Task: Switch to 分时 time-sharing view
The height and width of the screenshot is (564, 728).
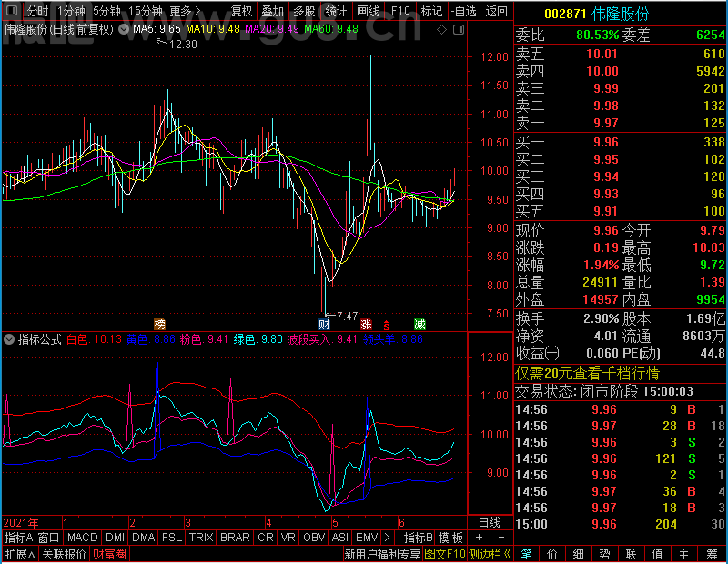Action: (x=37, y=11)
